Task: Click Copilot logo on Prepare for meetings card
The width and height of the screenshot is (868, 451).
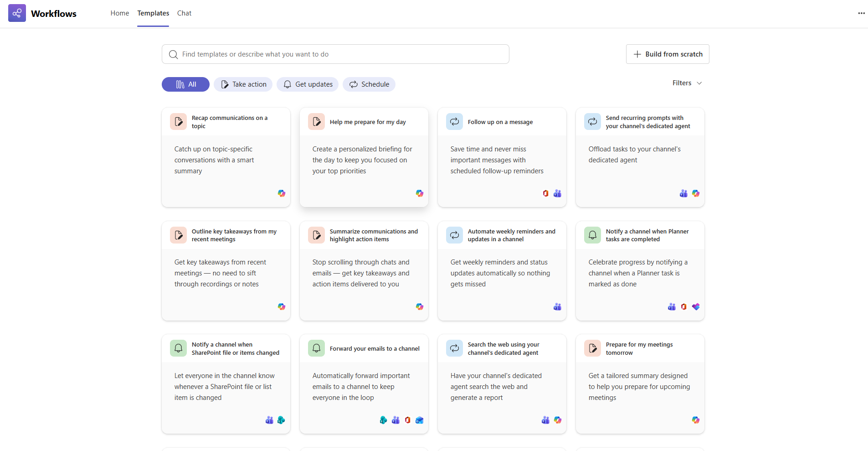Action: tap(696, 420)
